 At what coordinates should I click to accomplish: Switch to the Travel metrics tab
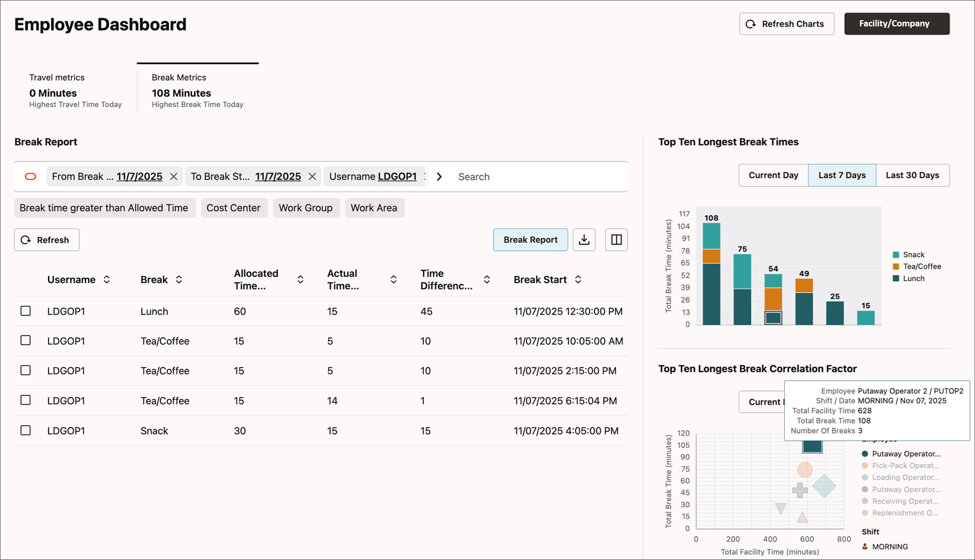click(57, 77)
